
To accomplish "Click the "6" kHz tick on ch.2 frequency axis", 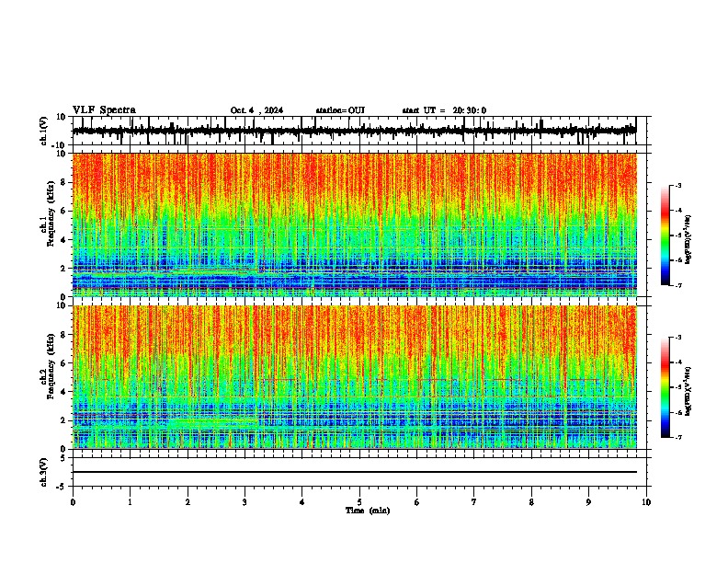I will point(63,362).
